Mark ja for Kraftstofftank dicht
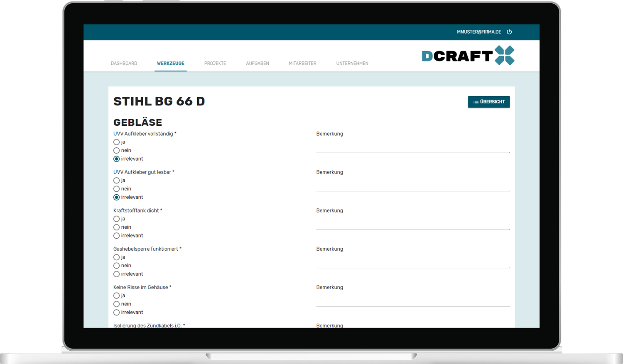Image resolution: width=623 pixels, height=364 pixels. tap(117, 219)
